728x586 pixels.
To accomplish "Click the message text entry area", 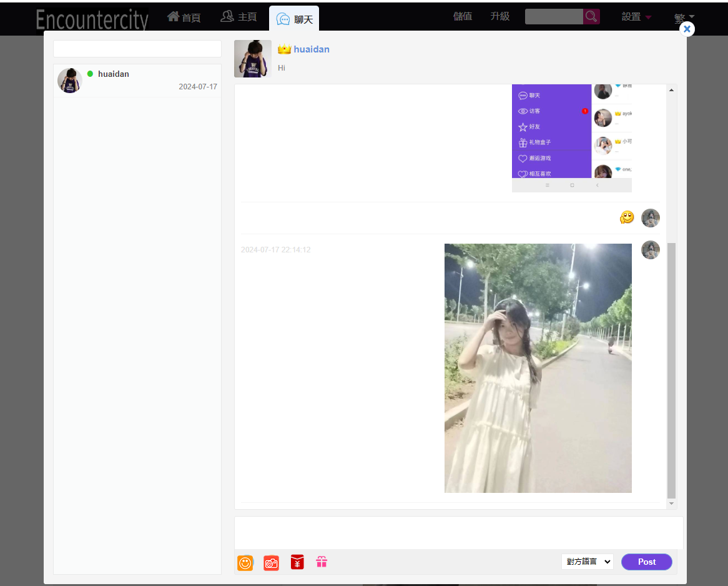I will (x=459, y=532).
